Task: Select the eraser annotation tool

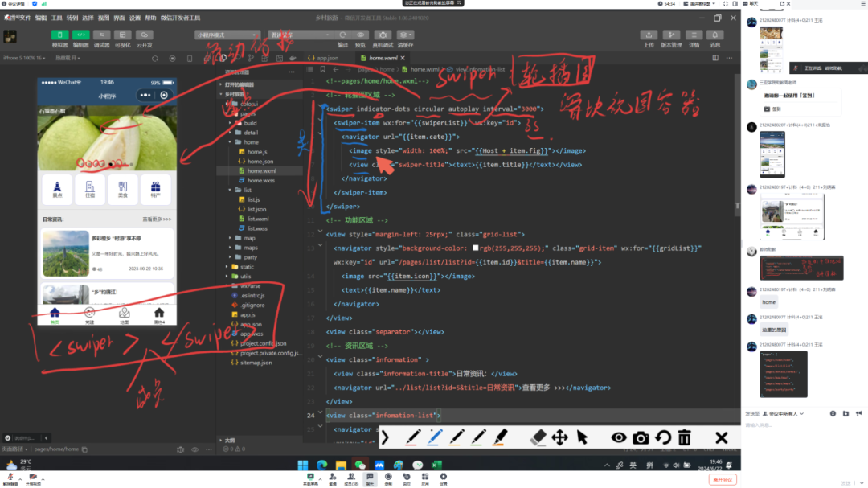Action: [x=538, y=437]
